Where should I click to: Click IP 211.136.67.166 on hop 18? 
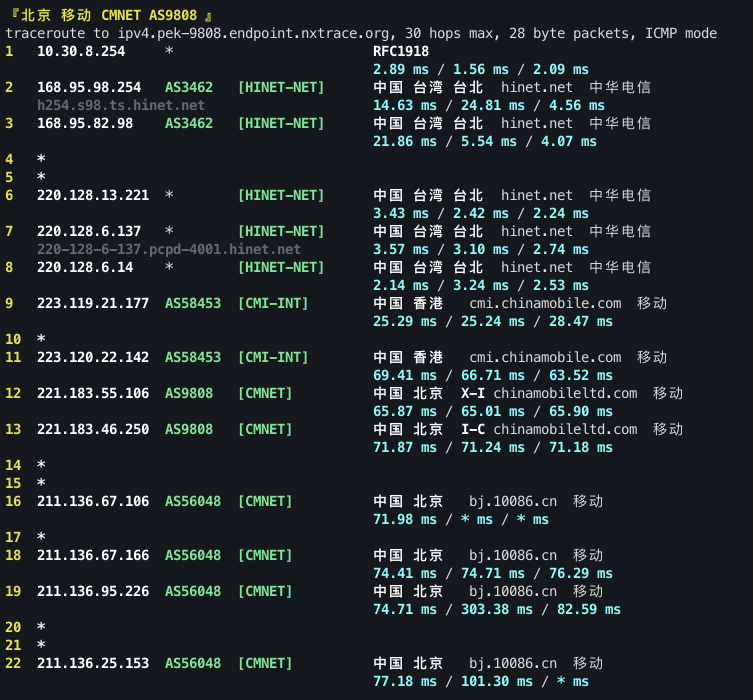[x=93, y=555]
